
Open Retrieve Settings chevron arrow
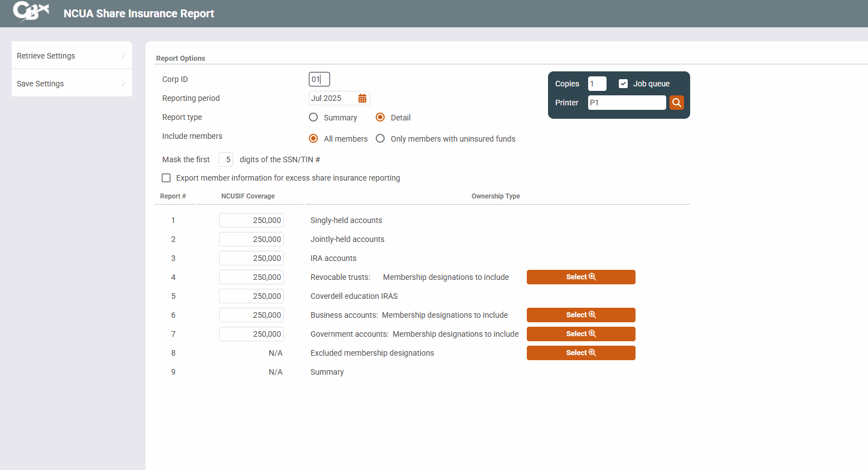point(123,55)
